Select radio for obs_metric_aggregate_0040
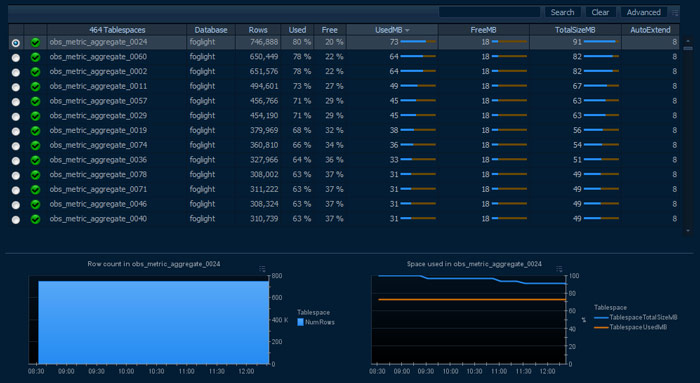Screen dimensions: 700x383 click(16, 220)
